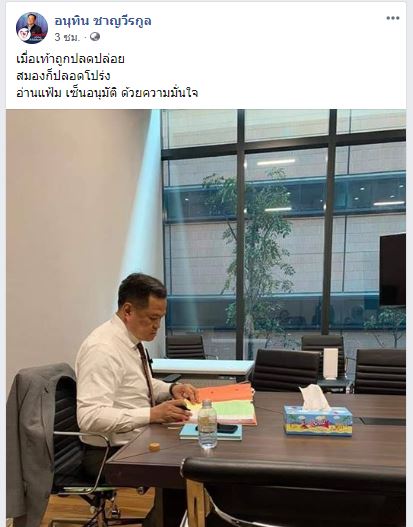
Task: Click the text line "เมื่อเท้าถูกปลดปล่อย"
Action: click(70, 59)
